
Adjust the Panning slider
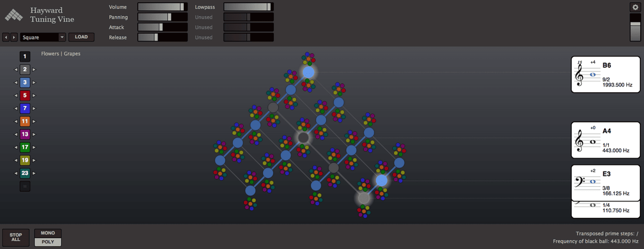click(162, 17)
